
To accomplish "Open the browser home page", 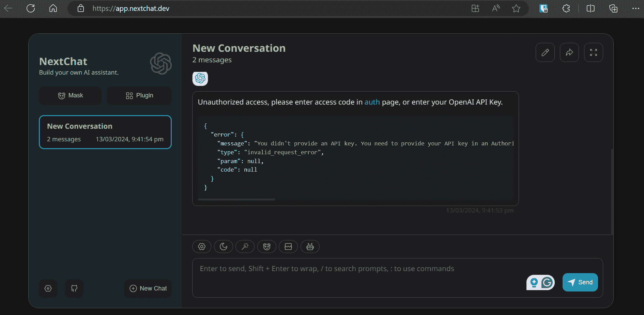I will tap(53, 8).
